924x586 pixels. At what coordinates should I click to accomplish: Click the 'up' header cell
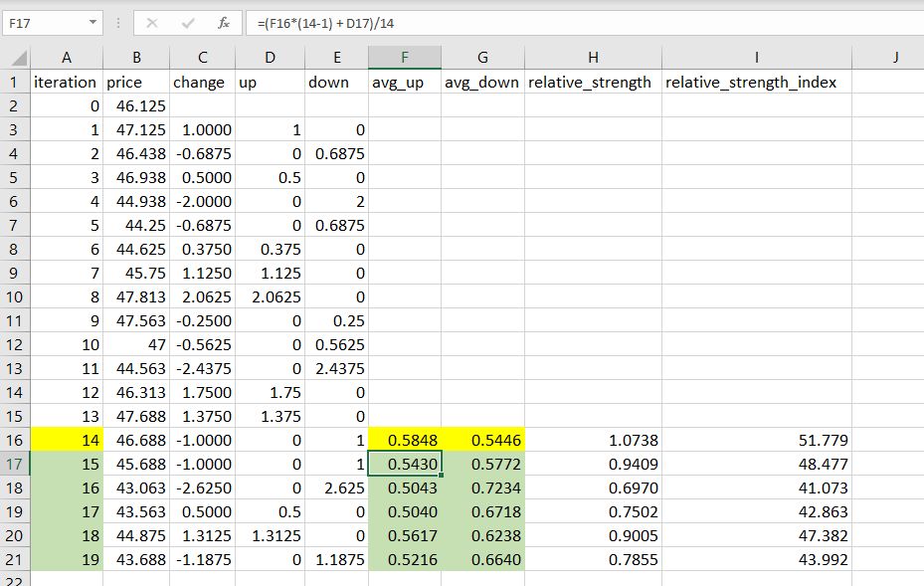270,82
